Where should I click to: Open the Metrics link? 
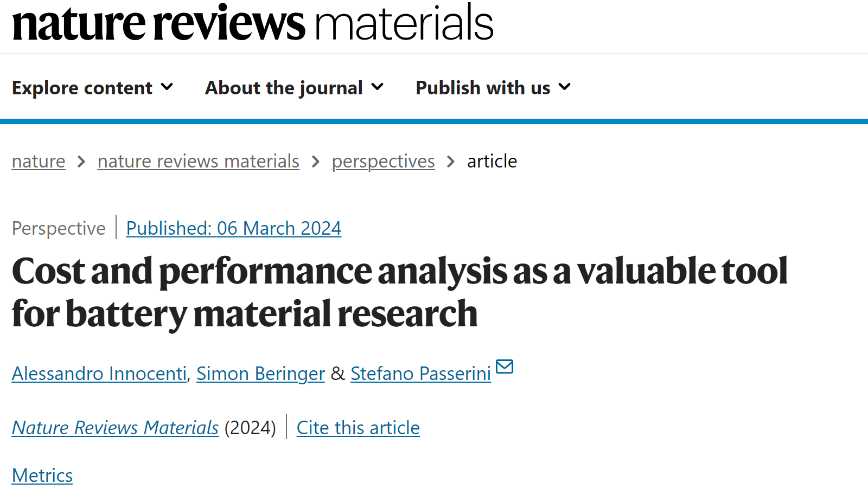42,475
